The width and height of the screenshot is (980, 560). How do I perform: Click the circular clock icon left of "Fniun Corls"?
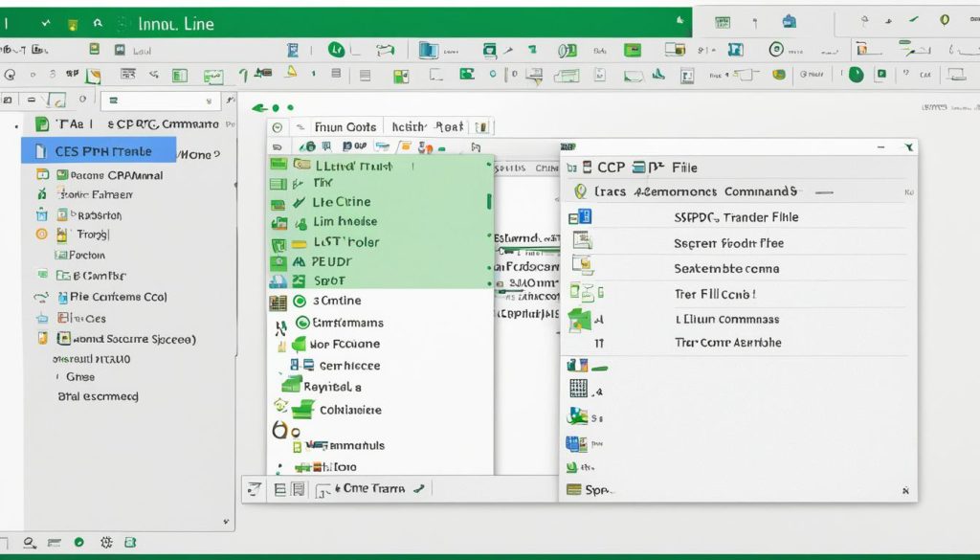coord(278,127)
